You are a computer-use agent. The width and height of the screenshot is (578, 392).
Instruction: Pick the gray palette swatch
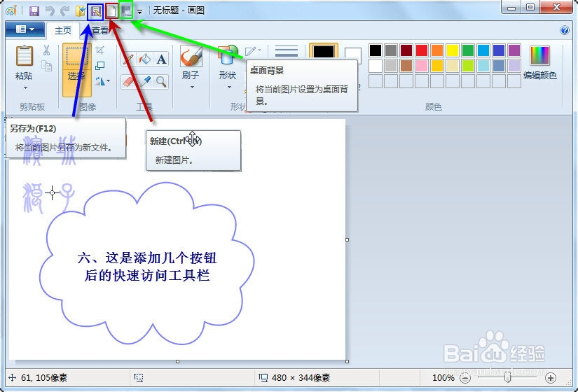[x=391, y=50]
